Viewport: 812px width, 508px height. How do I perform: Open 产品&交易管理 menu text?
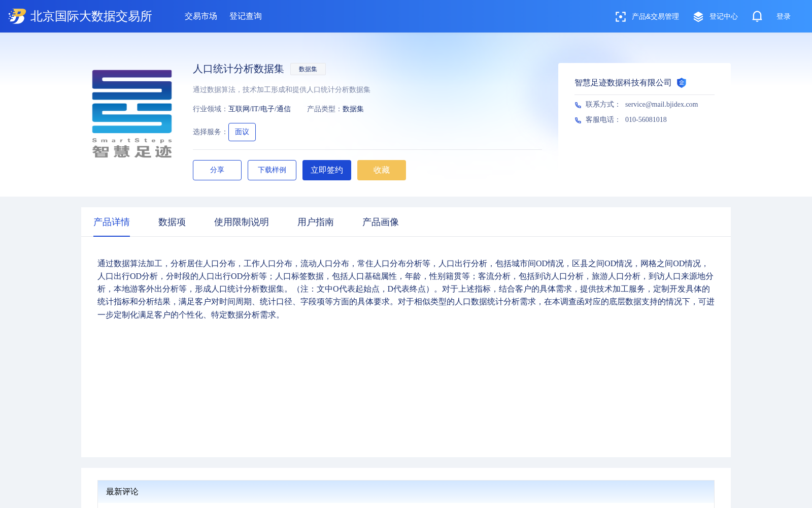pyautogui.click(x=655, y=17)
